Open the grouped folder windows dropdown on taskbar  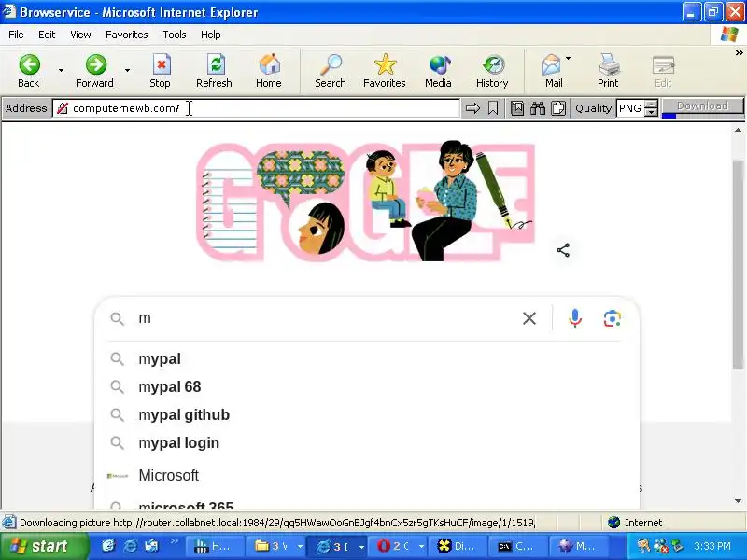point(300,547)
